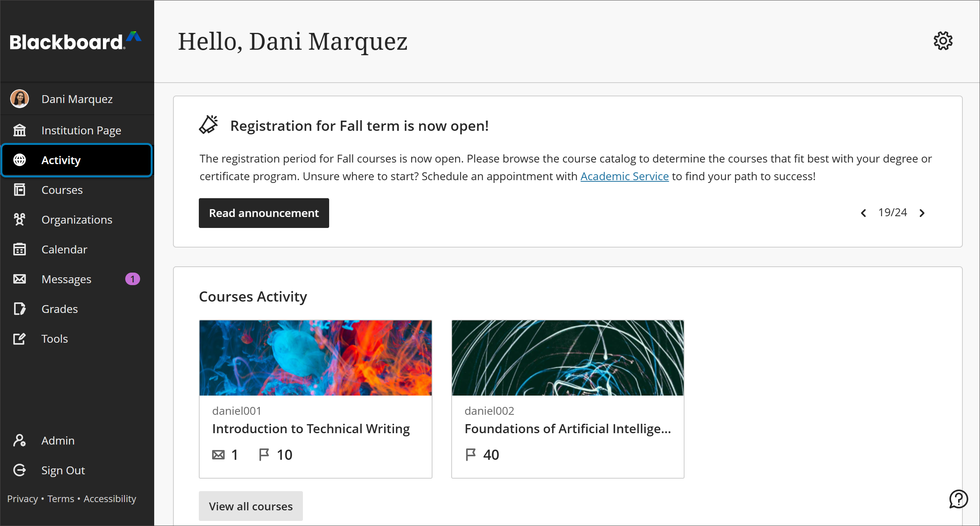Show the previous announcement with left chevron
The height and width of the screenshot is (526, 980).
click(863, 213)
